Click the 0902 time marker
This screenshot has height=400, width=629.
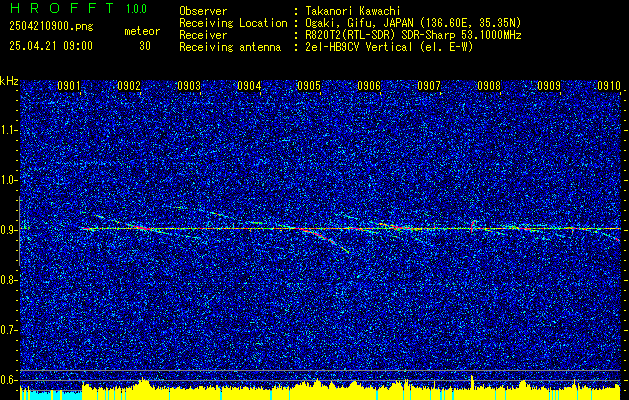tap(129, 85)
